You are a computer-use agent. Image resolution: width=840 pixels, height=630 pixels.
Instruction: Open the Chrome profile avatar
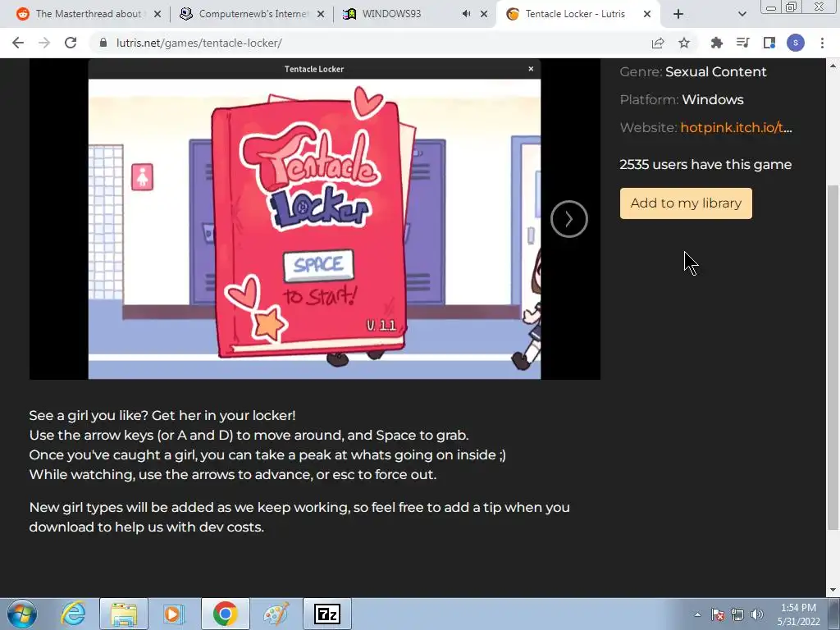pyautogui.click(x=796, y=43)
